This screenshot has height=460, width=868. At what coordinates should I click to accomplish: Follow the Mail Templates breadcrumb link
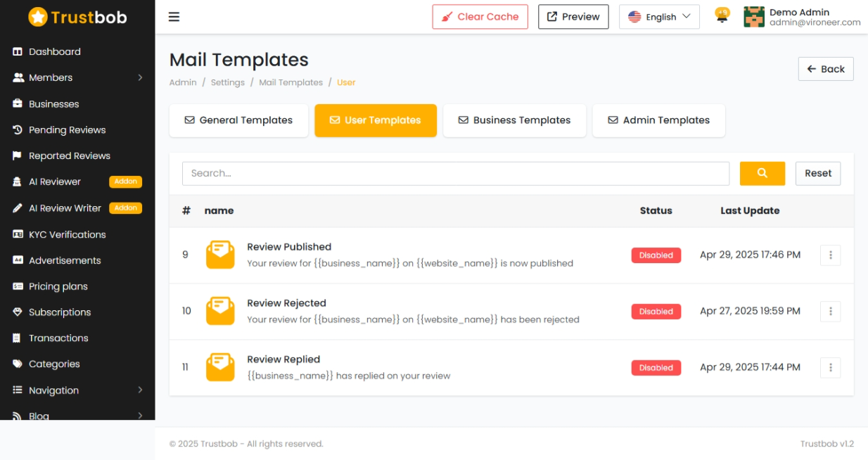pos(291,82)
